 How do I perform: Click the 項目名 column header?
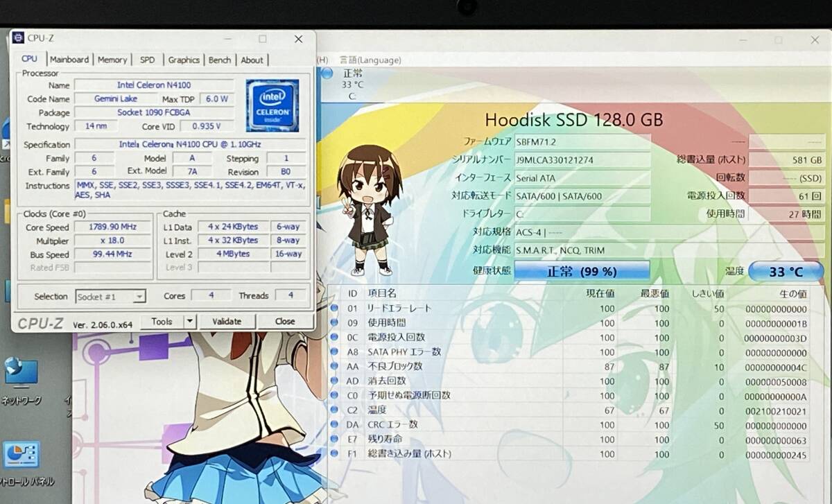382,293
